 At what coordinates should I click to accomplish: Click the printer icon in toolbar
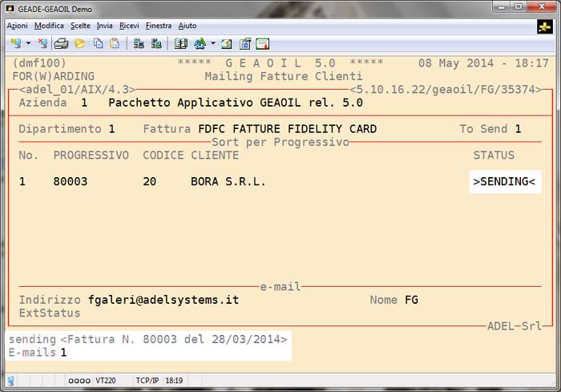click(x=61, y=43)
